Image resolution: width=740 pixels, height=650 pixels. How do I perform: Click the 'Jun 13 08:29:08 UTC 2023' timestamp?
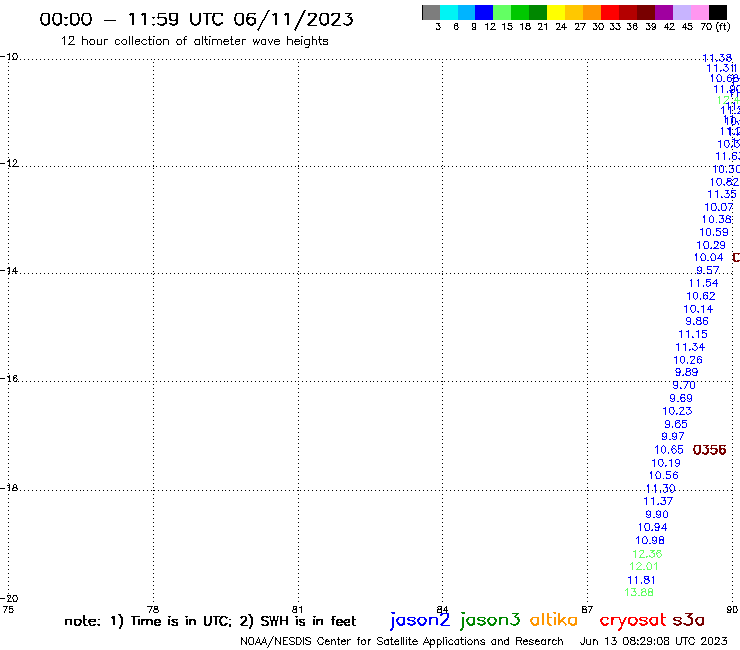tap(654, 641)
